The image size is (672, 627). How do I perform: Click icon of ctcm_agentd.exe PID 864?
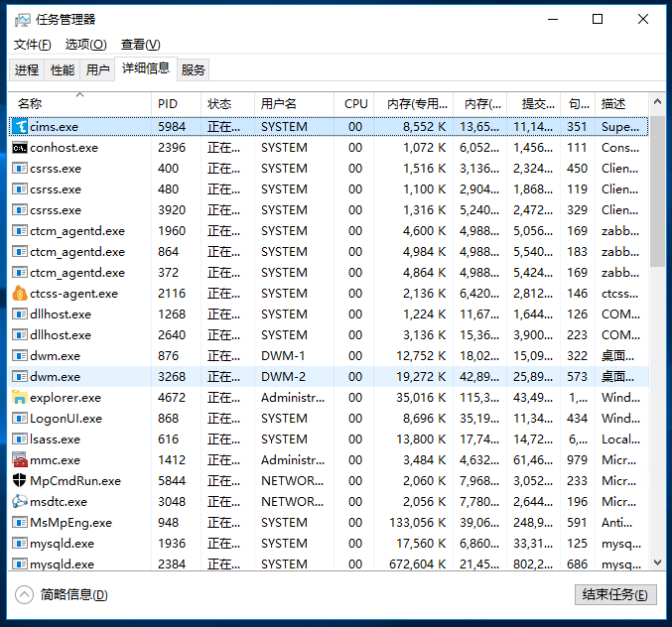(x=20, y=251)
